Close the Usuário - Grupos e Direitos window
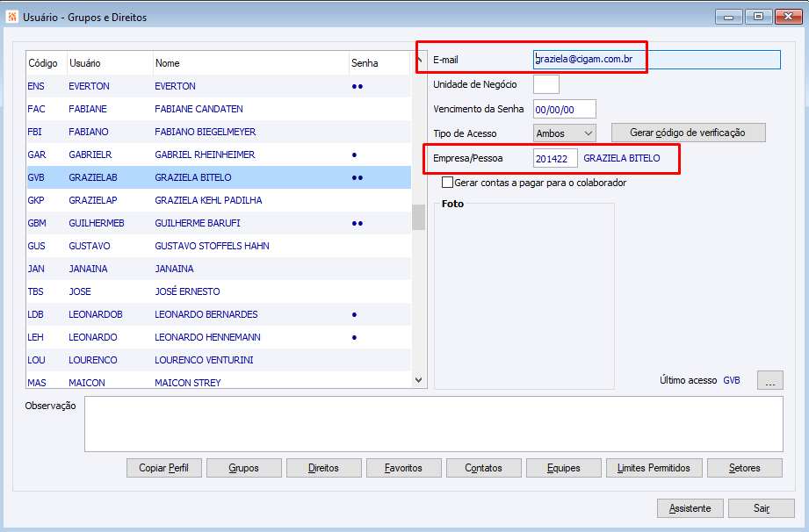The height and width of the screenshot is (532, 809). click(x=788, y=17)
